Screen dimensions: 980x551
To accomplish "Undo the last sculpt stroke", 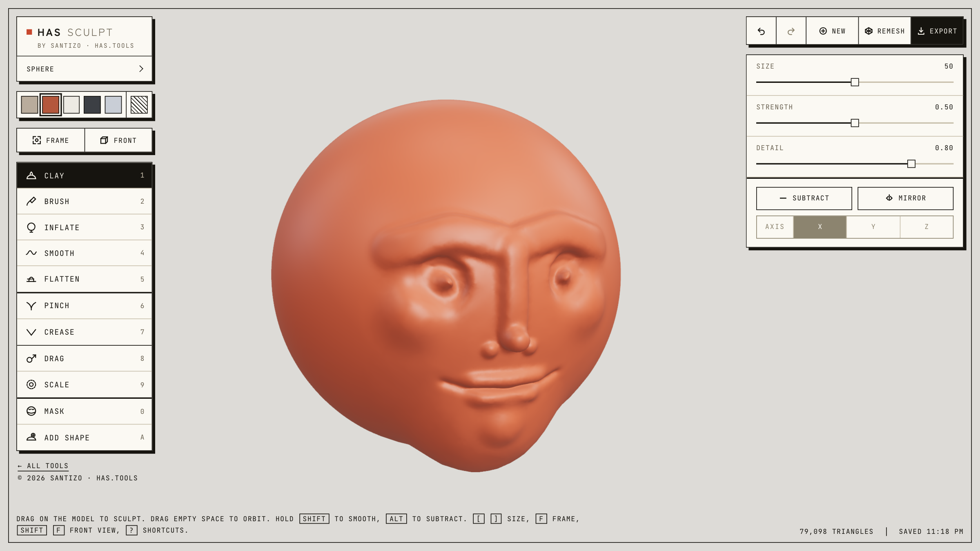I will coord(761,31).
